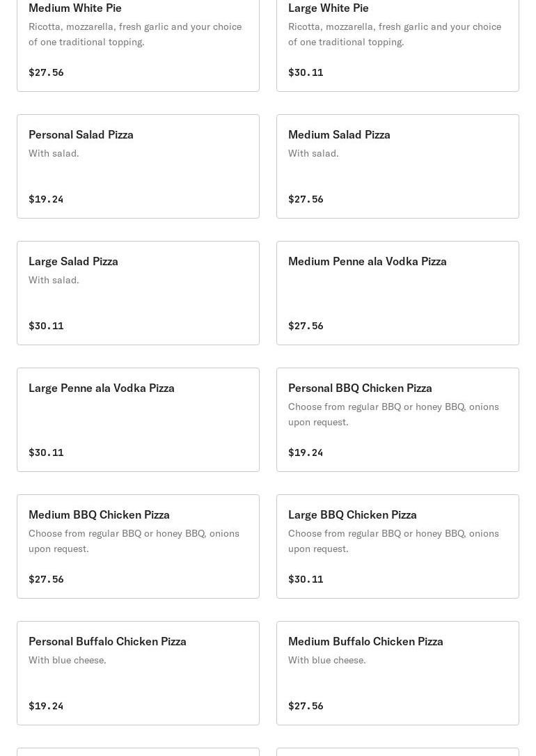536x756 pixels.
Task: Click the $30.11 price on Large Salad Pizza
Action: [46, 326]
